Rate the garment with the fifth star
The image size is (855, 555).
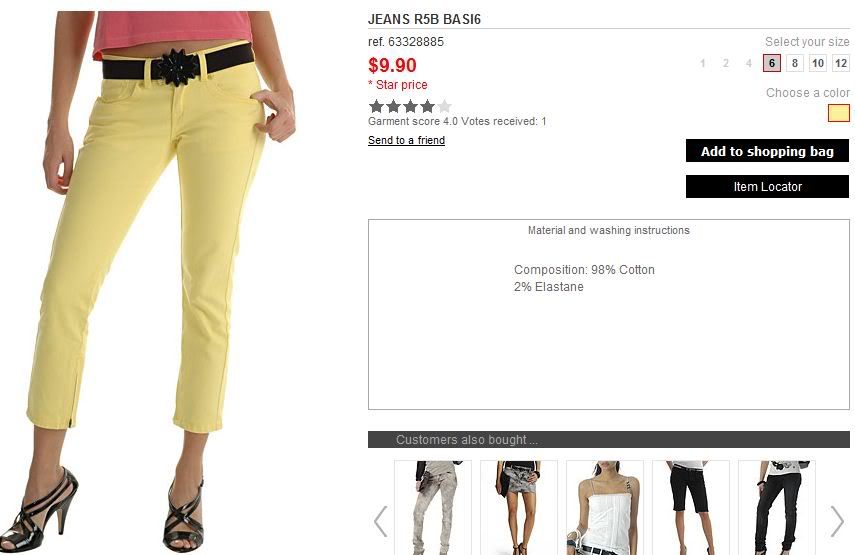tap(444, 106)
